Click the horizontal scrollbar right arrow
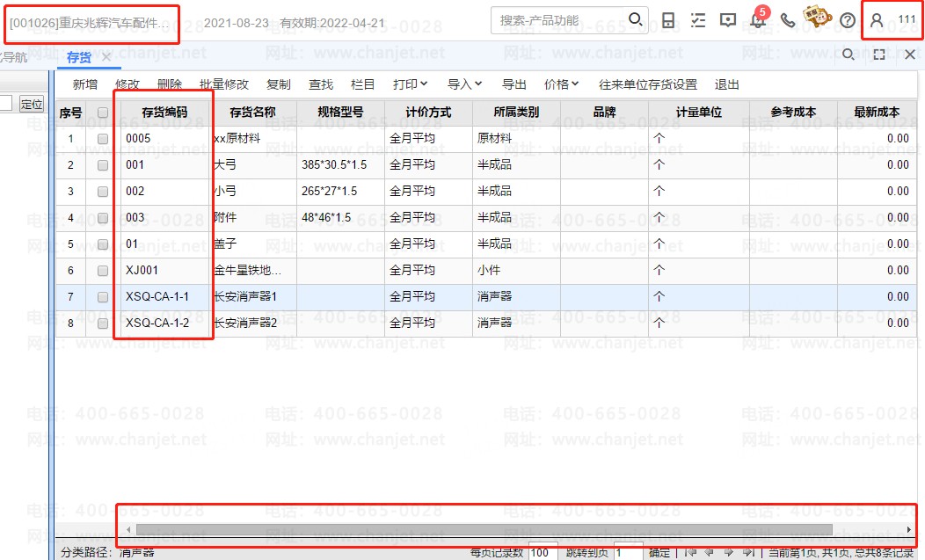The height and width of the screenshot is (560, 925). [909, 529]
